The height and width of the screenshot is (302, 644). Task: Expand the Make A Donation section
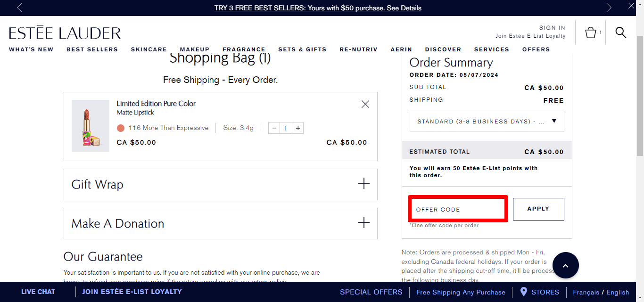coord(363,223)
